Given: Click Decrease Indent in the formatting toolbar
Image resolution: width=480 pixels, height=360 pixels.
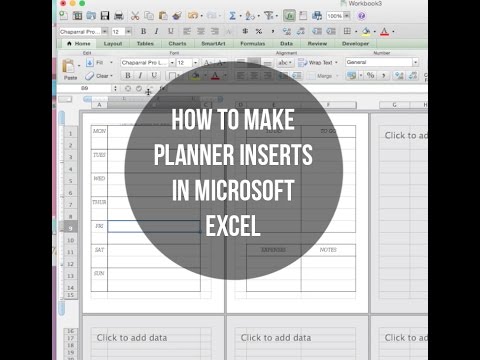Looking at the screenshot, I should point(317,31).
